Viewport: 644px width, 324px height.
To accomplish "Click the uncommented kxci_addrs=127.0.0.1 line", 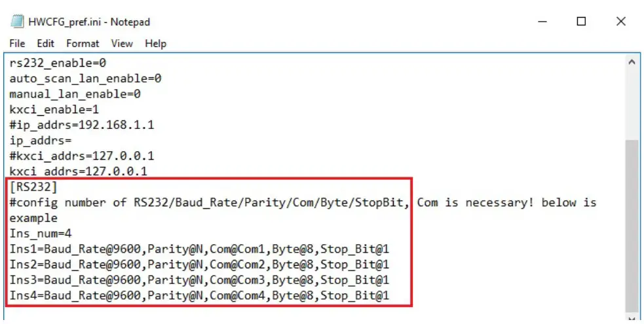I will [79, 171].
